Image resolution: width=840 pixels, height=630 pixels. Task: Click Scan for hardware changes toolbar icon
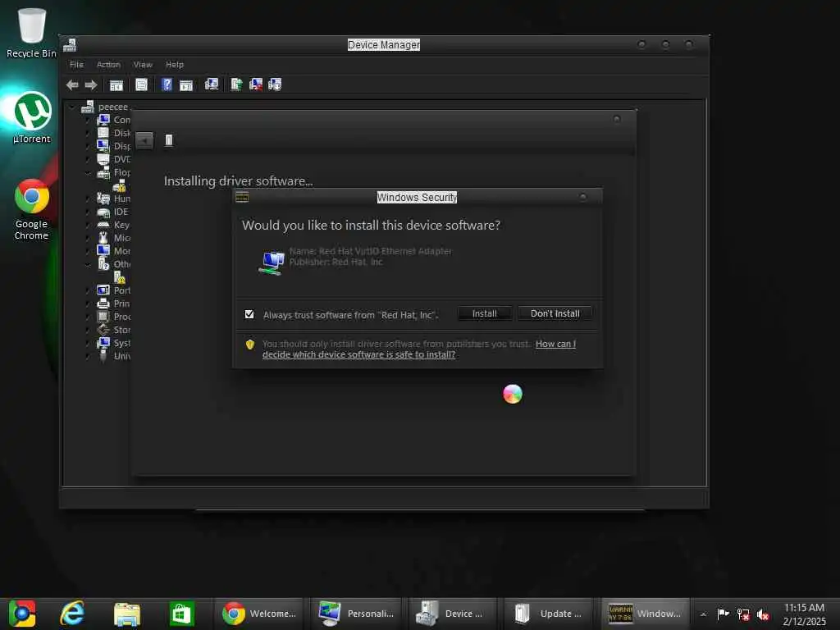[212, 84]
